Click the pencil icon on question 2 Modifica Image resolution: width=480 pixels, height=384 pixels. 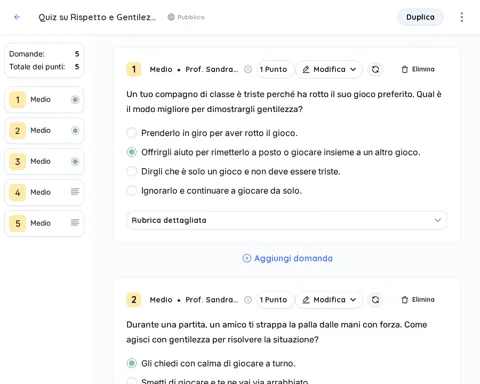306,300
